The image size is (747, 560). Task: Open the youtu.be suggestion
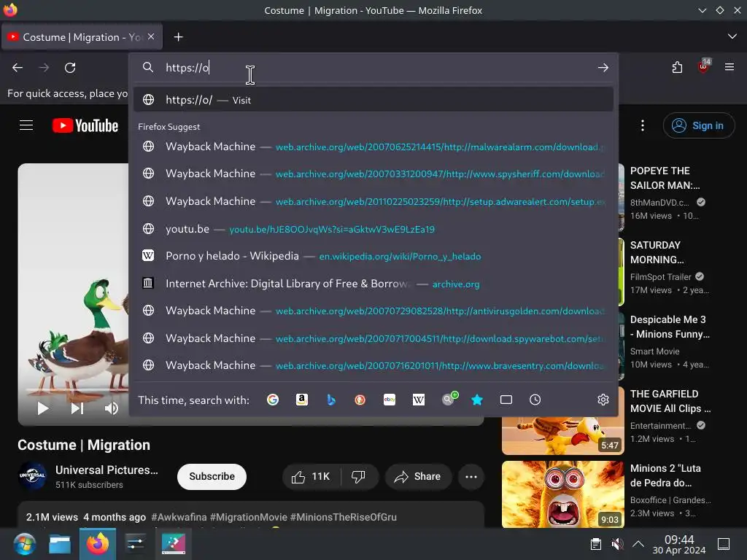coord(373,229)
